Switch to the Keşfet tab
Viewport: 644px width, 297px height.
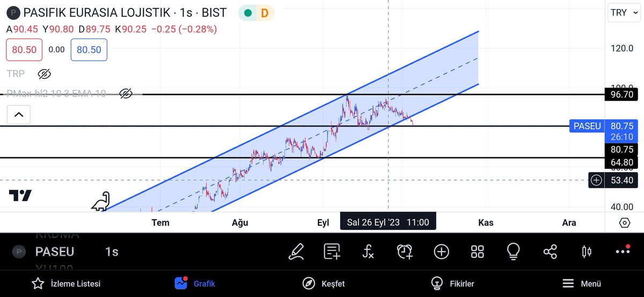(324, 283)
